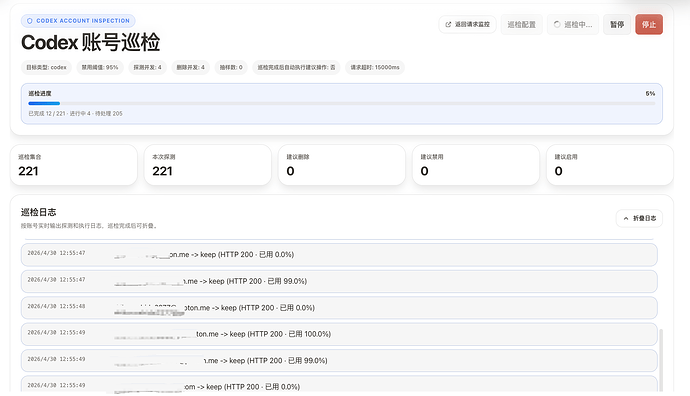Image resolution: width=690 pixels, height=396 pixels.
Task: Select log row 12:55:47 with 已用 0.0%
Action: click(339, 255)
